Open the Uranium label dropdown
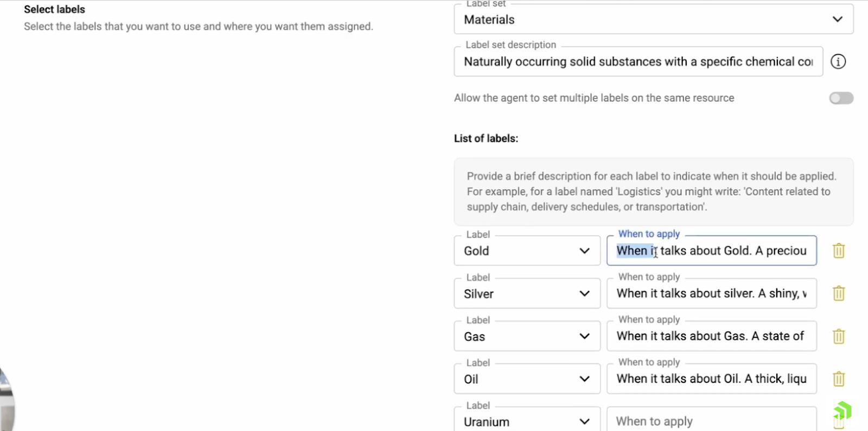This screenshot has width=868, height=431. click(585, 421)
